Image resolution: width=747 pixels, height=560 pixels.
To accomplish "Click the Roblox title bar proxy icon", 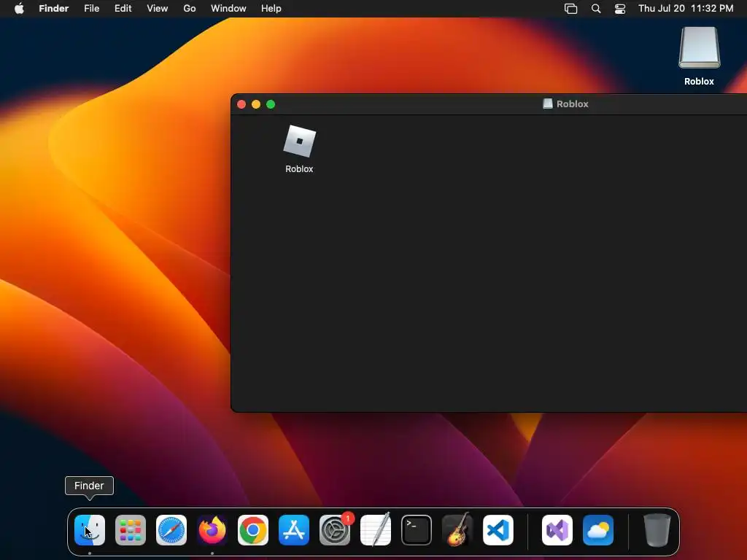I will coord(548,104).
